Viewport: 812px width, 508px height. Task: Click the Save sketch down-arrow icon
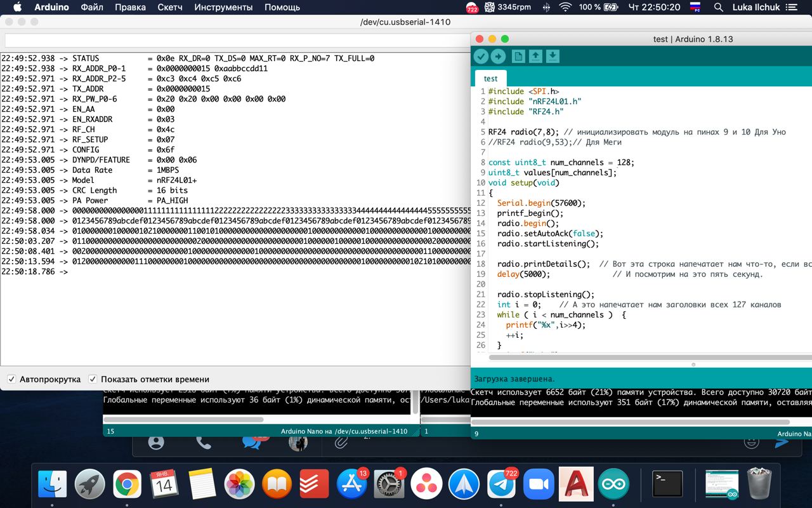(553, 57)
